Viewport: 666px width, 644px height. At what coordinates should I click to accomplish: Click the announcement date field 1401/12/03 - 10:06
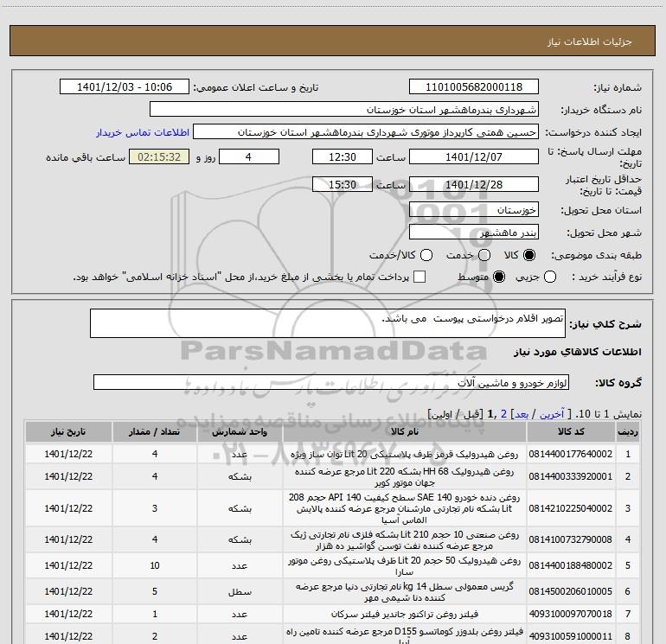pyautogui.click(x=125, y=87)
